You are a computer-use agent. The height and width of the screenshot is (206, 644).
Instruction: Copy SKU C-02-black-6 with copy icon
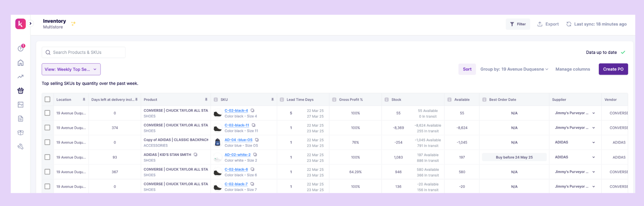[253, 169]
